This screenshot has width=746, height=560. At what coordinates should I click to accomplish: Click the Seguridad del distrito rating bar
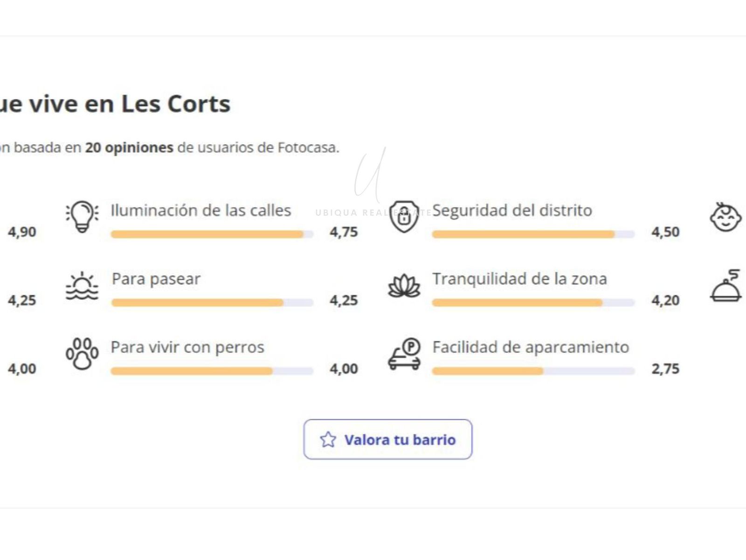click(x=533, y=235)
